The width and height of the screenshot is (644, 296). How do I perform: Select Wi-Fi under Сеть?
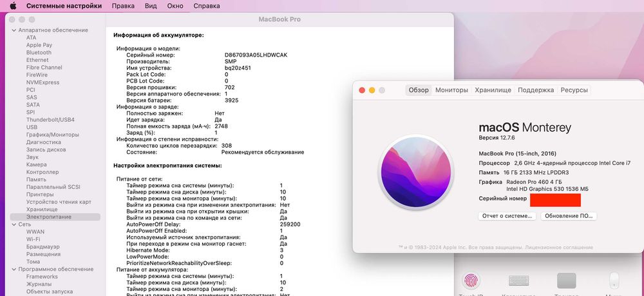tap(33, 239)
